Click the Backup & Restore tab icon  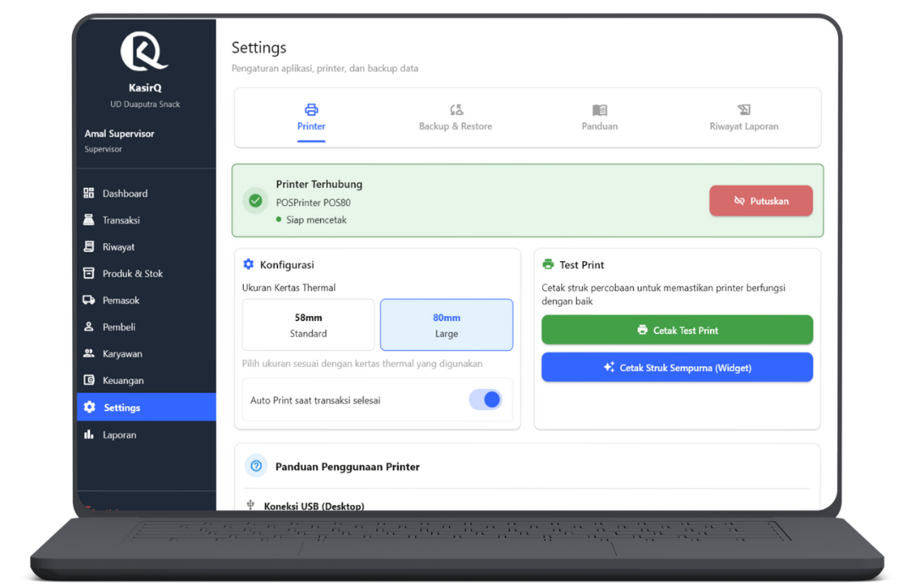point(457,109)
